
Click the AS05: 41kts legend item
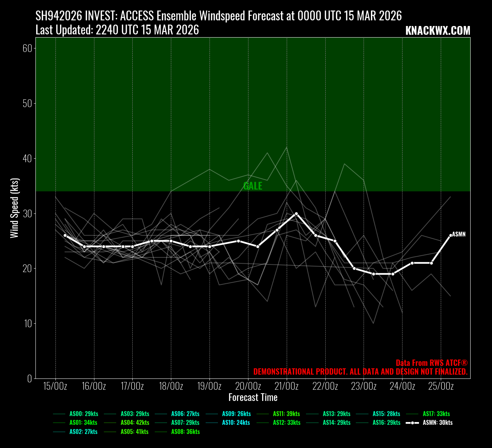[135, 432]
